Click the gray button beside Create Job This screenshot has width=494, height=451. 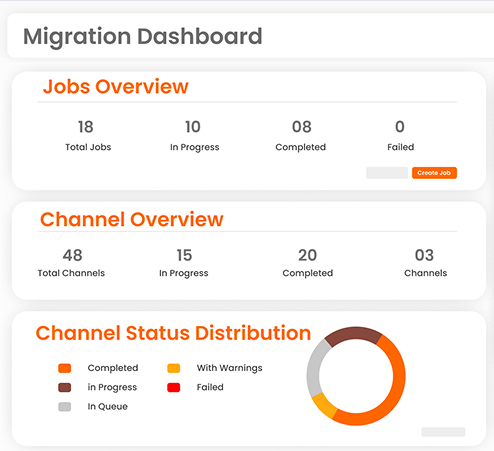coord(387,173)
